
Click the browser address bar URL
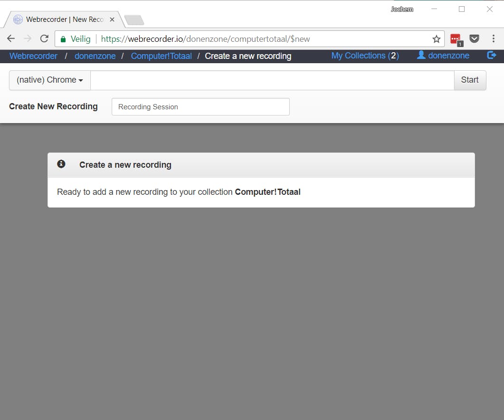[205, 39]
